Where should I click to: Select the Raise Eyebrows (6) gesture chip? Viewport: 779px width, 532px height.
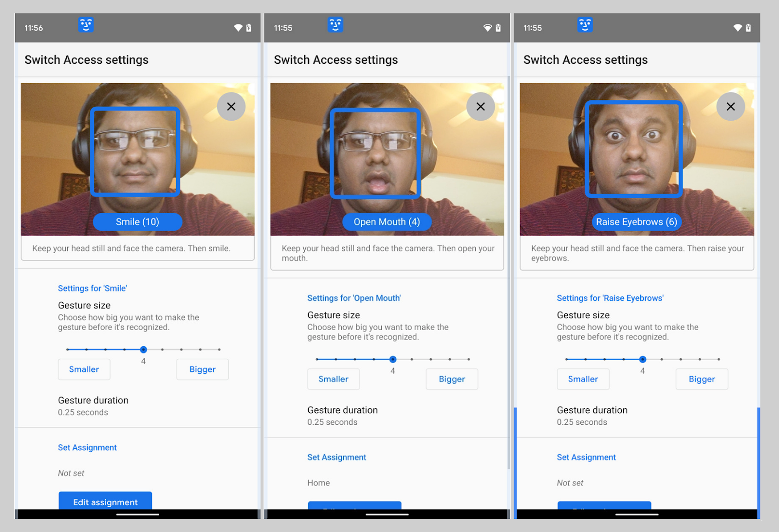click(x=636, y=221)
